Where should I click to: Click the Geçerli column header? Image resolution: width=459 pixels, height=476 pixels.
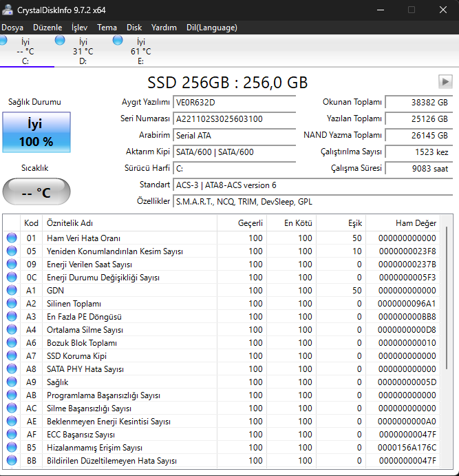tap(242, 223)
